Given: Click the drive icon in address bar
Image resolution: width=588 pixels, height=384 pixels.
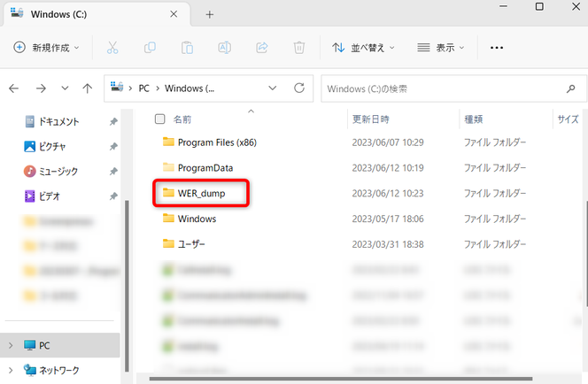Looking at the screenshot, I should tap(117, 87).
